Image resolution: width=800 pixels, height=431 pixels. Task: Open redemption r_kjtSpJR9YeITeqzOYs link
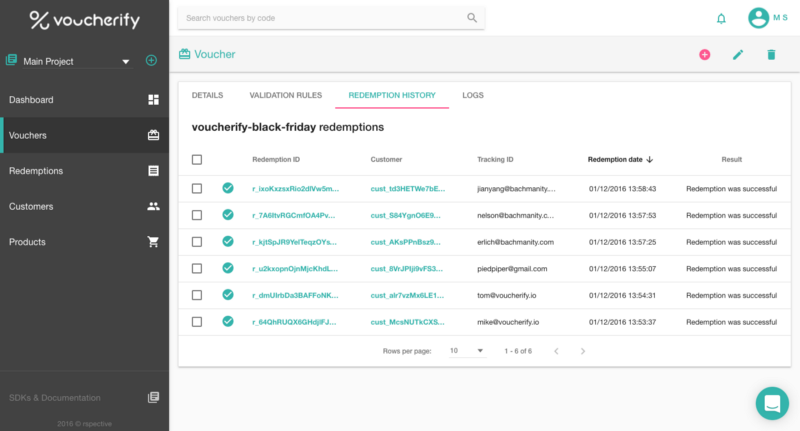click(x=294, y=242)
